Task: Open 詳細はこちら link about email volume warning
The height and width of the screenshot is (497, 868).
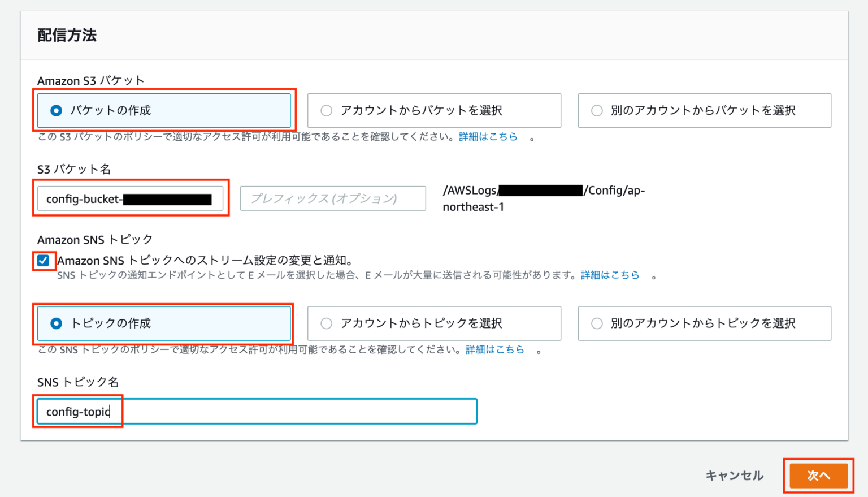Action: (610, 275)
